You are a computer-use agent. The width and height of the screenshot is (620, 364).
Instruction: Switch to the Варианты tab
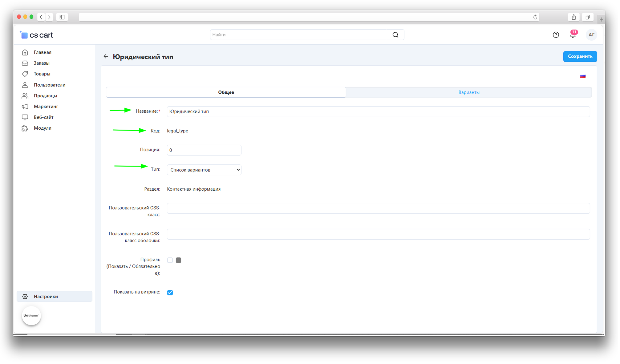(x=468, y=92)
